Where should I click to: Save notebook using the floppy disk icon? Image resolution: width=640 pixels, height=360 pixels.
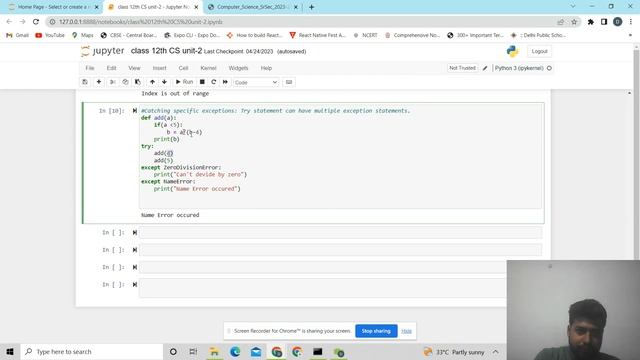[85, 82]
